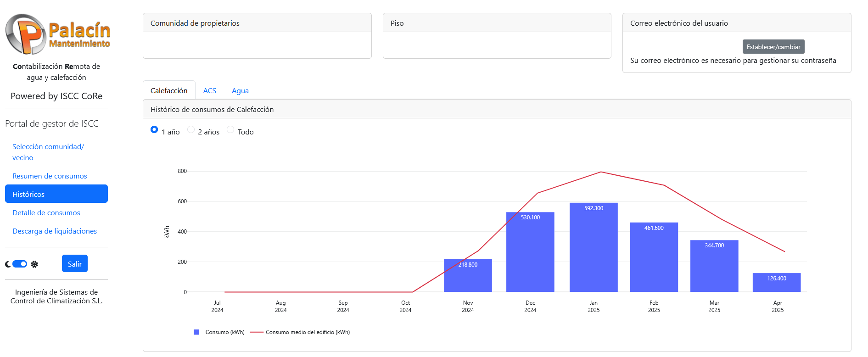Screen dimensions: 868x357
Task: Switch to the ACS tab
Action: point(209,91)
